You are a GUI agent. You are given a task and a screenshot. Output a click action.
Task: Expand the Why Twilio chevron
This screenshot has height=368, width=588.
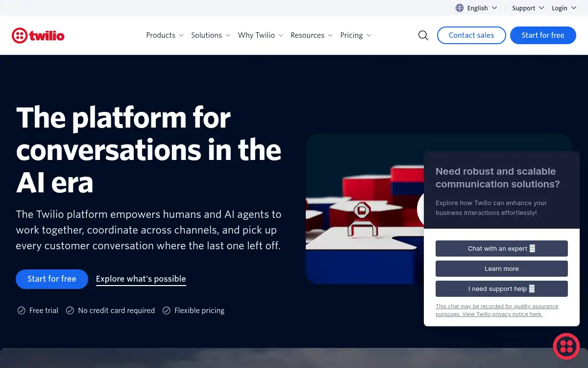pyautogui.click(x=281, y=35)
